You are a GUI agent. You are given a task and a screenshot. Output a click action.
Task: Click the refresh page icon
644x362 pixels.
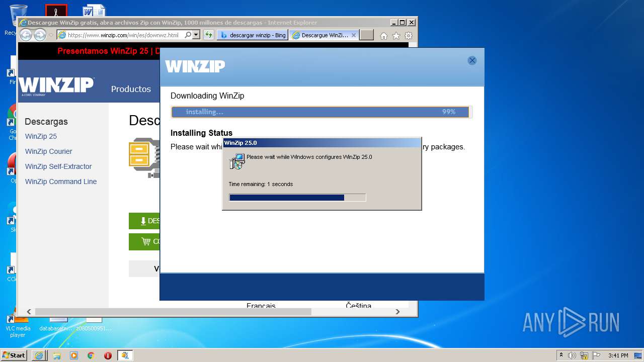(x=208, y=35)
